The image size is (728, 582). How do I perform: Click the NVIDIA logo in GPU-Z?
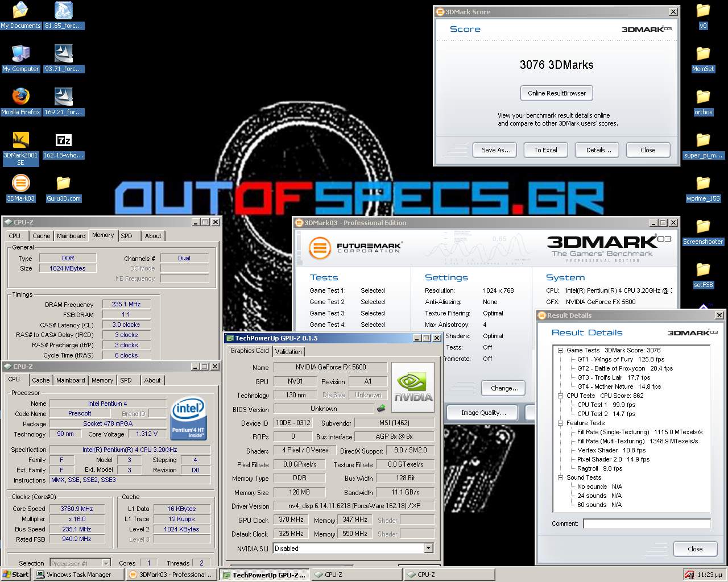pos(413,387)
